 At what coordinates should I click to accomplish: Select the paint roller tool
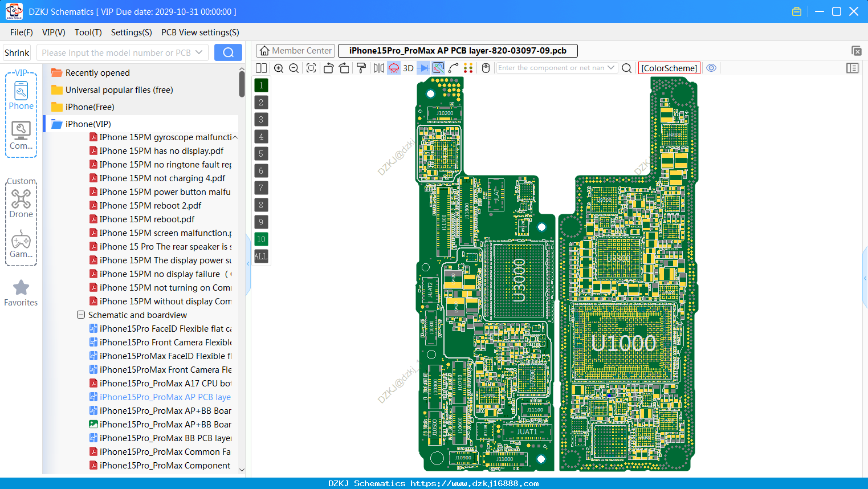click(361, 68)
